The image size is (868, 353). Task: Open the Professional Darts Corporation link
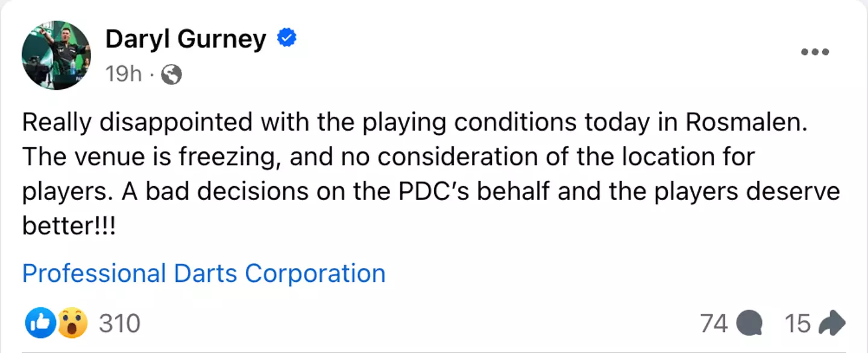click(204, 273)
